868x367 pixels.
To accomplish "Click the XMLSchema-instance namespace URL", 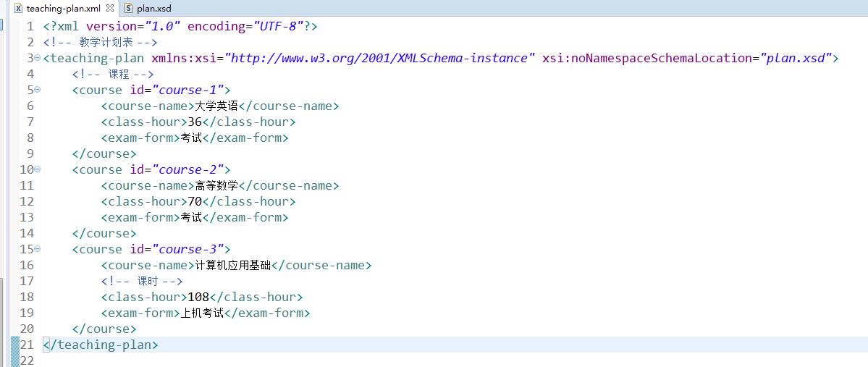I will pyautogui.click(x=380, y=58).
